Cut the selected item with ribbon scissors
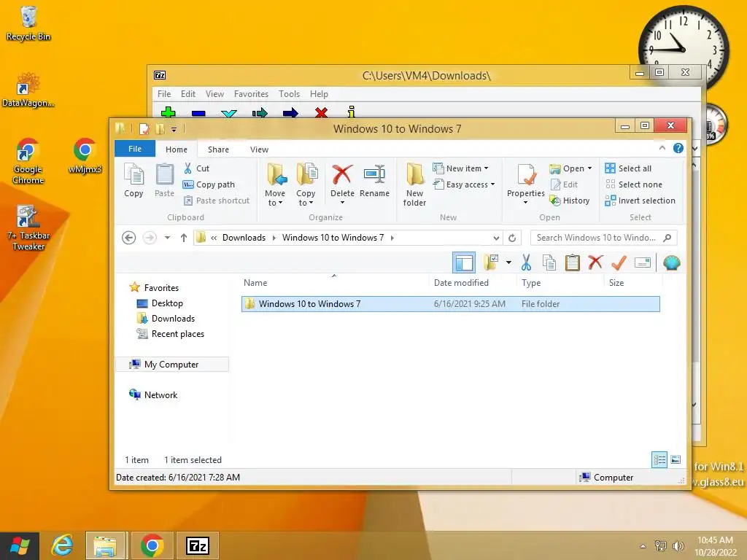 pyautogui.click(x=196, y=168)
